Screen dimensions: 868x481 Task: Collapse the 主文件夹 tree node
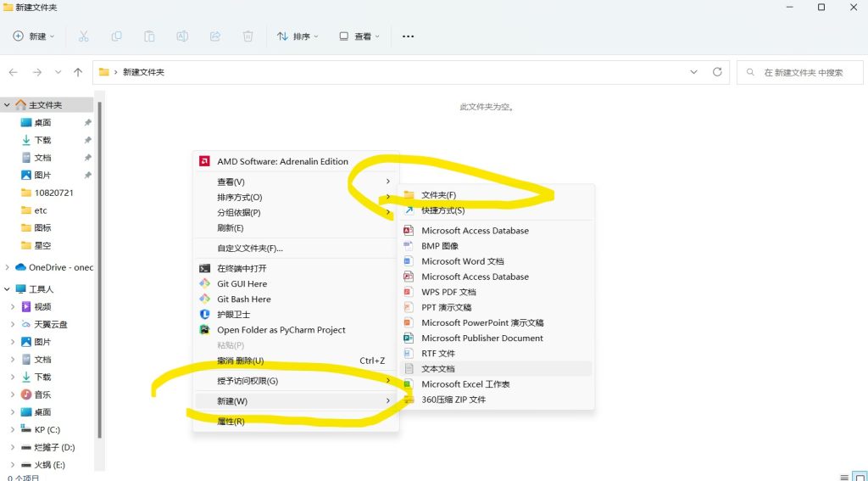(7, 104)
